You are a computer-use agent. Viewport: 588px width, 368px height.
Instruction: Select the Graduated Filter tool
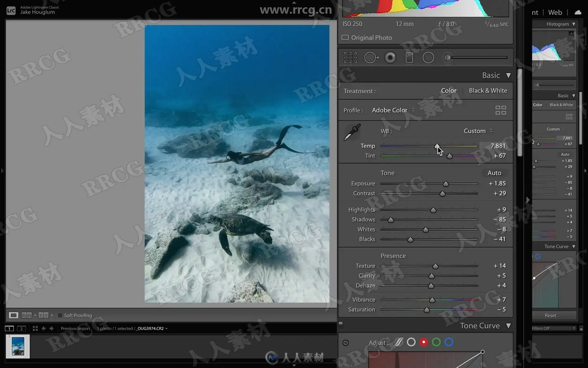point(409,58)
